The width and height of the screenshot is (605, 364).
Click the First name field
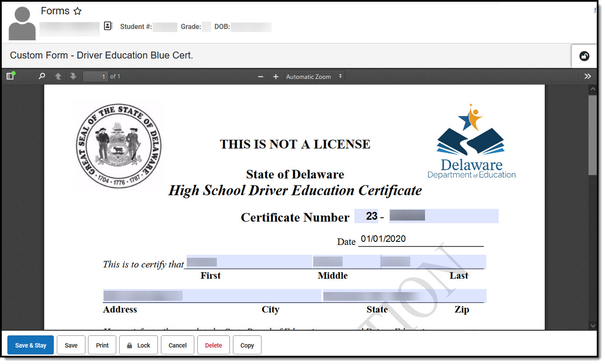249,262
